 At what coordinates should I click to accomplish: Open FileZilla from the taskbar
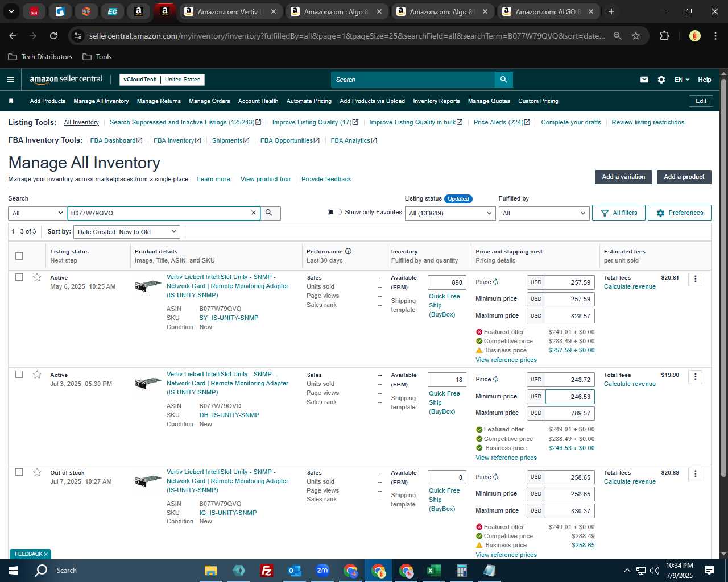(266, 571)
